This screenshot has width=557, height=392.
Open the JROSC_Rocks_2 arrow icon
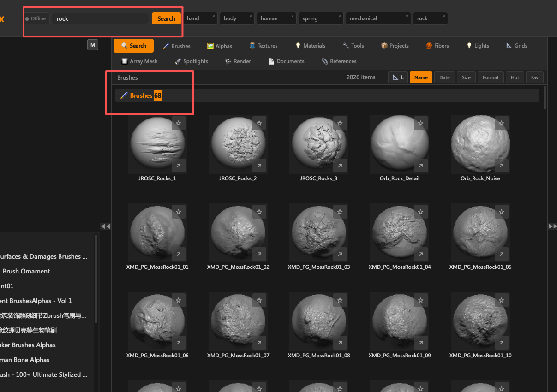(259, 166)
